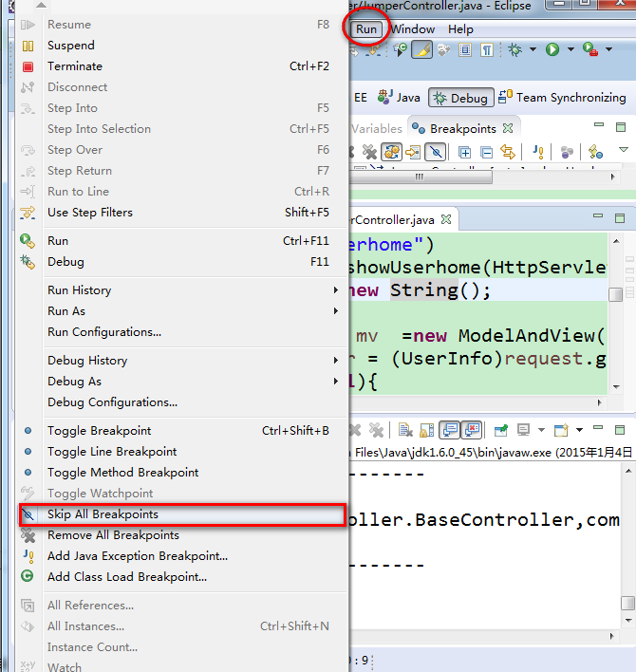The height and width of the screenshot is (672, 636).
Task: Click Collapse All icon in Breakpoints view
Action: 486,152
